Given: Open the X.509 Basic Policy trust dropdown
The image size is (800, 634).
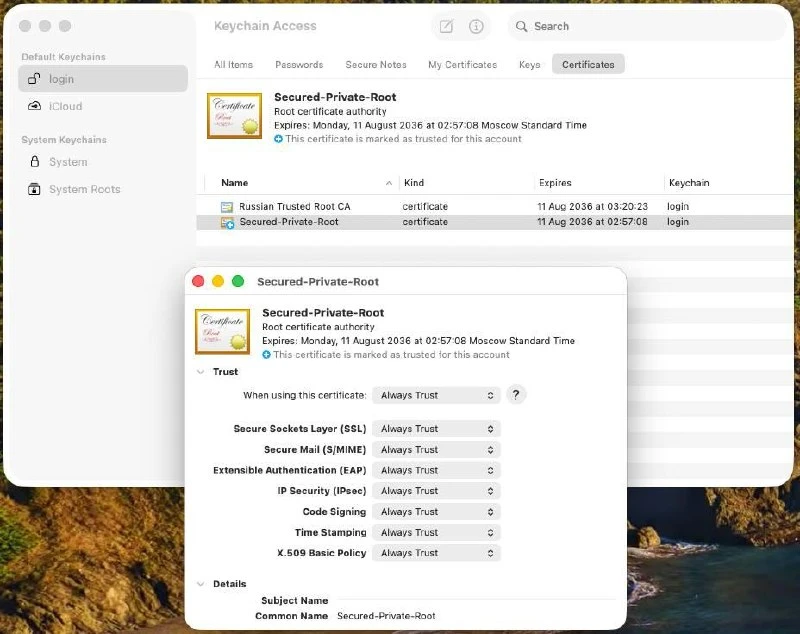Looking at the screenshot, I should click(x=436, y=553).
